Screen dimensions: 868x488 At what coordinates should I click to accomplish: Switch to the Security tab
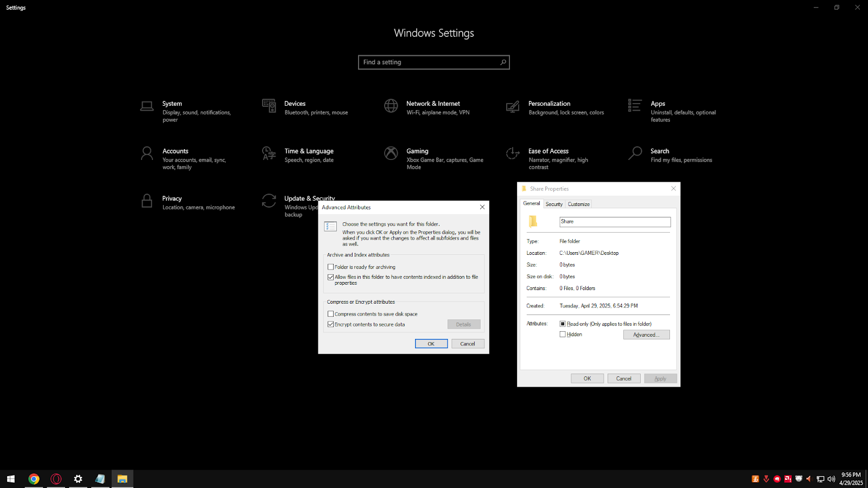tap(554, 204)
